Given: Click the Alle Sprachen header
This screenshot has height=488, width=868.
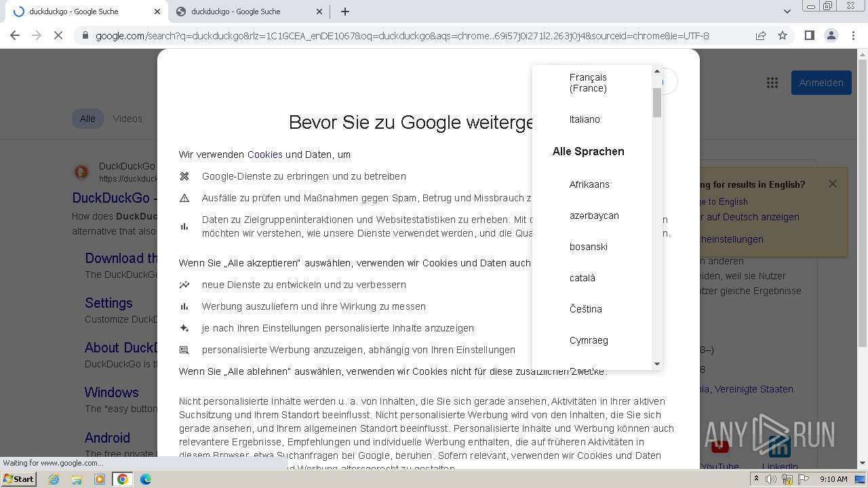Looking at the screenshot, I should point(588,151).
